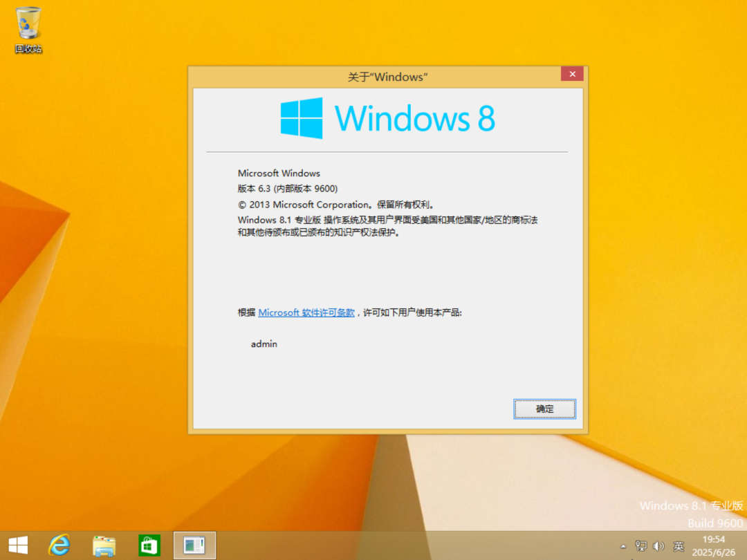Click the admin username text
Image resolution: width=747 pixels, height=560 pixels.
(264, 344)
